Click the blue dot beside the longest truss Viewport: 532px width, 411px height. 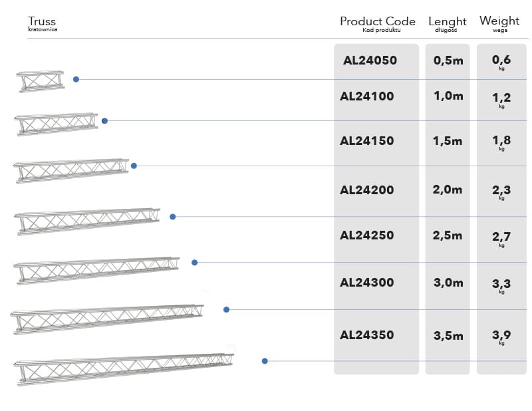265,361
